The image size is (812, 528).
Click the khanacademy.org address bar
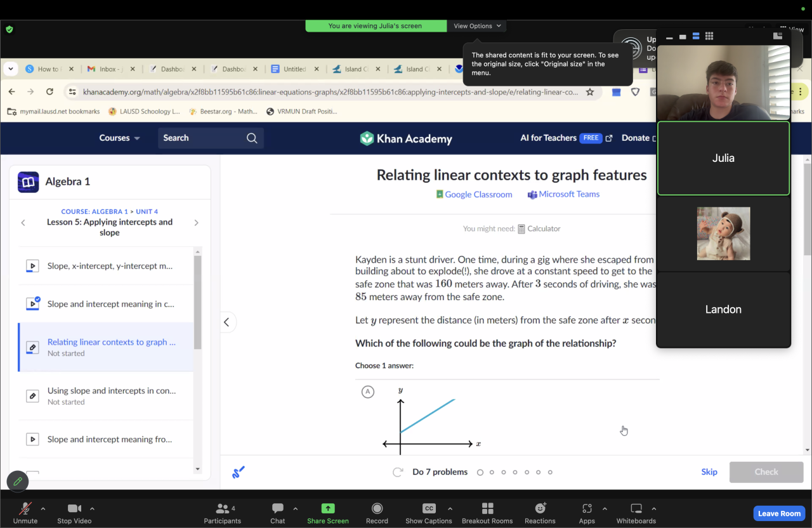click(331, 92)
